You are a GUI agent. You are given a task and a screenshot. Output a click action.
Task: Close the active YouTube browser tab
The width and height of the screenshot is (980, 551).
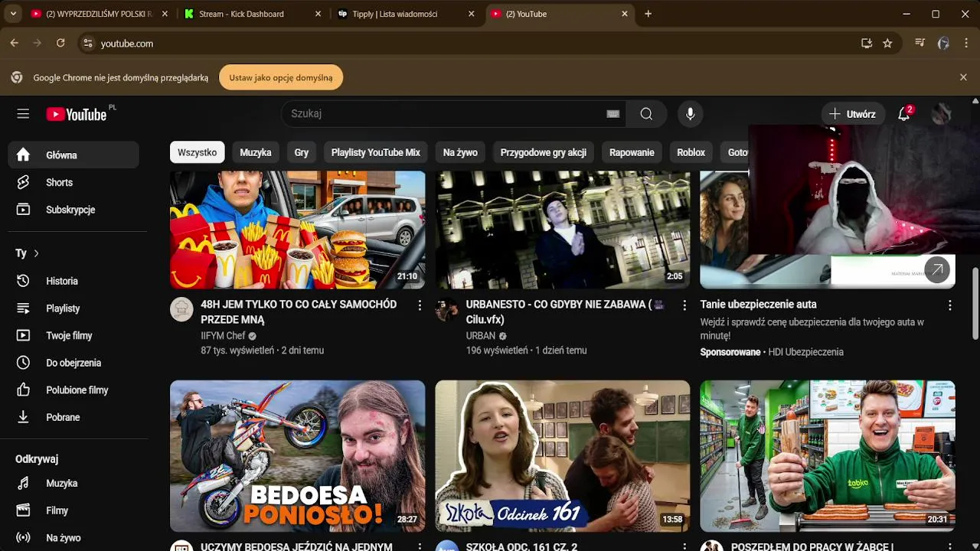pyautogui.click(x=625, y=14)
